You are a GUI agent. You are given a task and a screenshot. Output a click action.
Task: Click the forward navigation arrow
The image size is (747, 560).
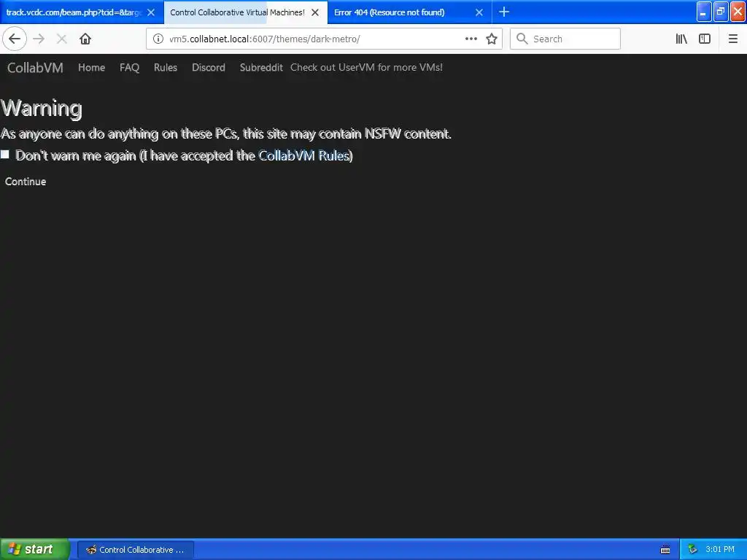click(x=39, y=39)
